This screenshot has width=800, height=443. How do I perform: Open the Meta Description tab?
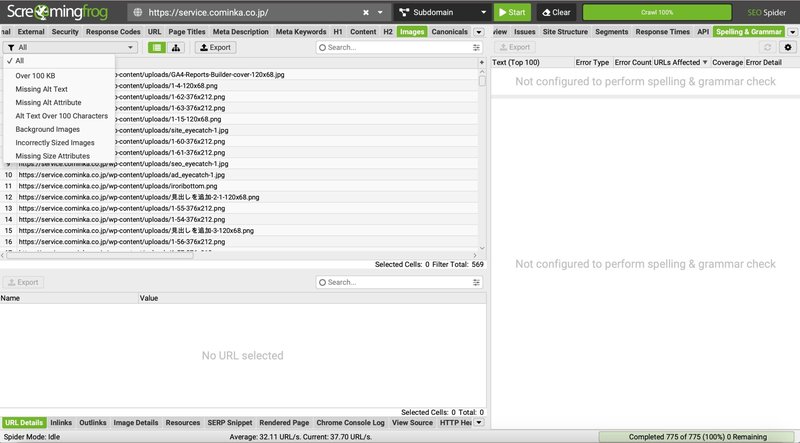241,32
